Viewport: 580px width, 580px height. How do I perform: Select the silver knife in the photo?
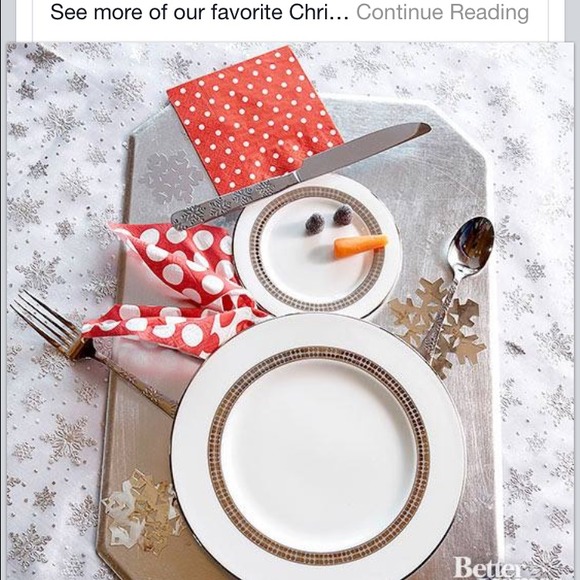click(300, 176)
